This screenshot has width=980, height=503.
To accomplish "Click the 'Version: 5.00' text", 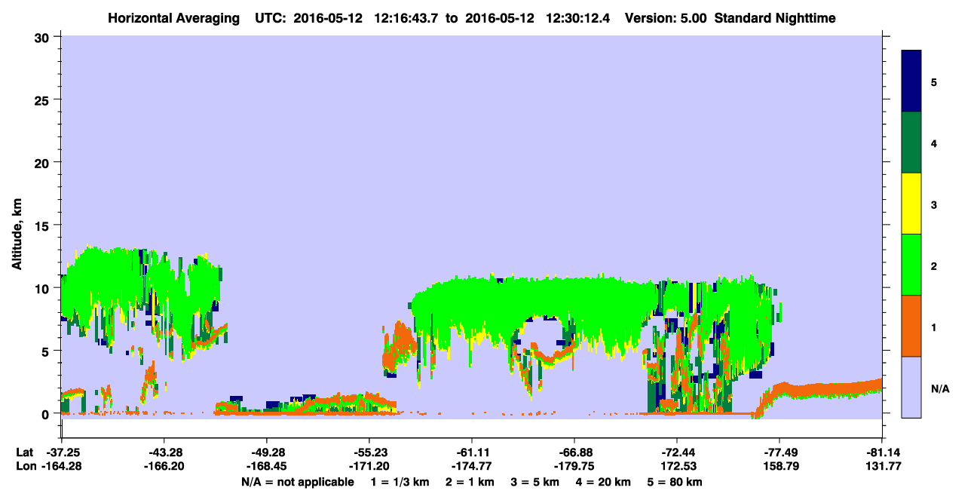I will 664,17.
